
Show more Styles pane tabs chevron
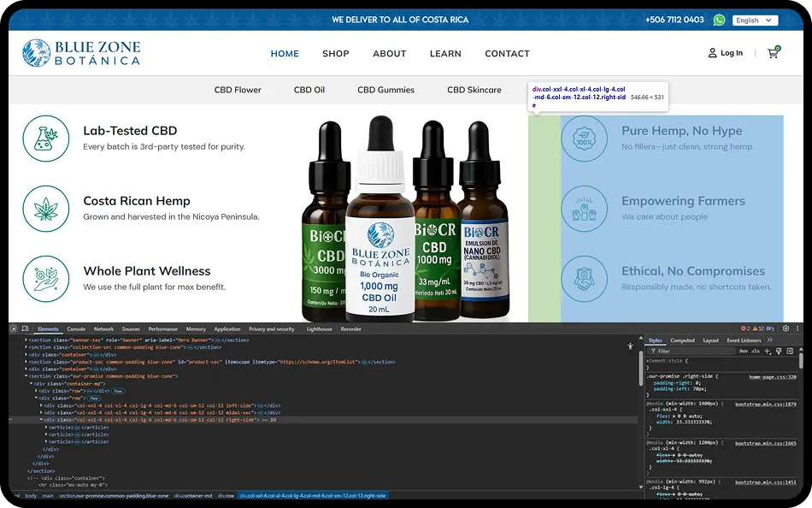769,340
